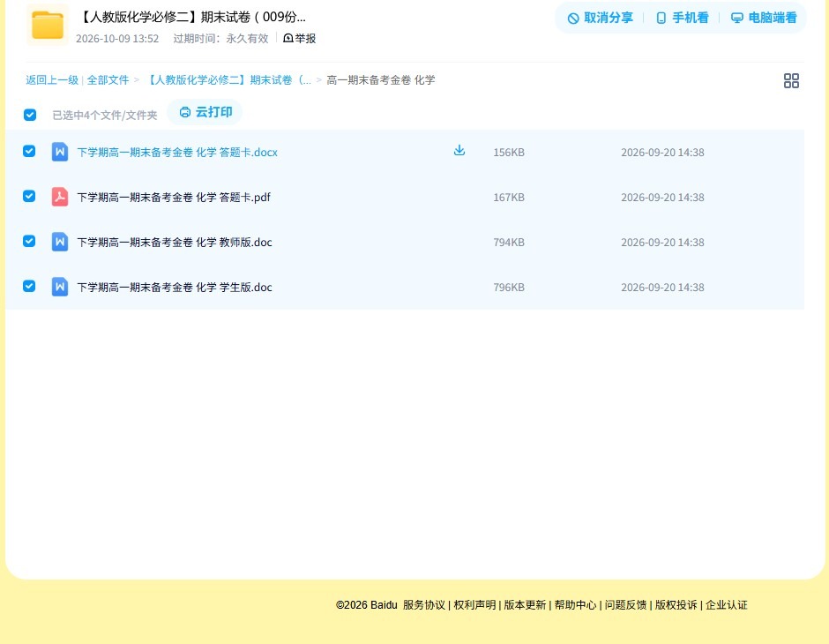The height and width of the screenshot is (644, 829).
Task: Open 问题反馈 footer link
Action: coord(625,605)
